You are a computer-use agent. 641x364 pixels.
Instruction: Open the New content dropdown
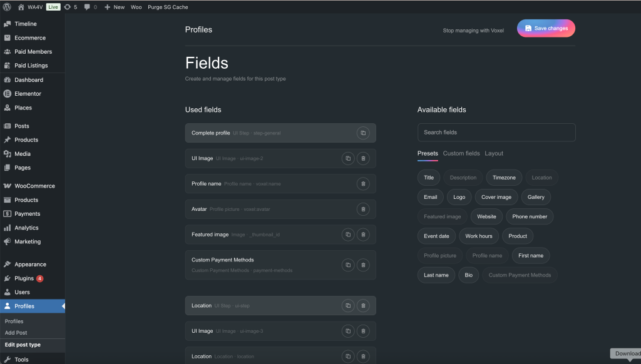click(x=115, y=7)
